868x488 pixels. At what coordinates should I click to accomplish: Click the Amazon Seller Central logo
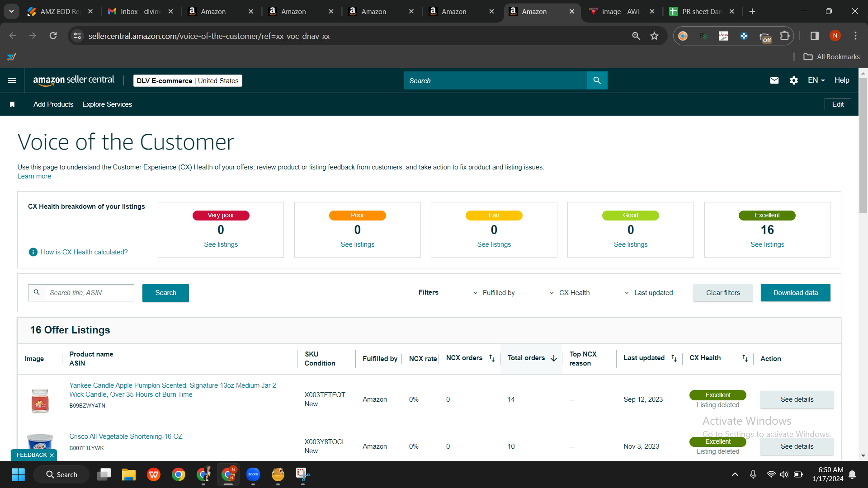[x=74, y=80]
